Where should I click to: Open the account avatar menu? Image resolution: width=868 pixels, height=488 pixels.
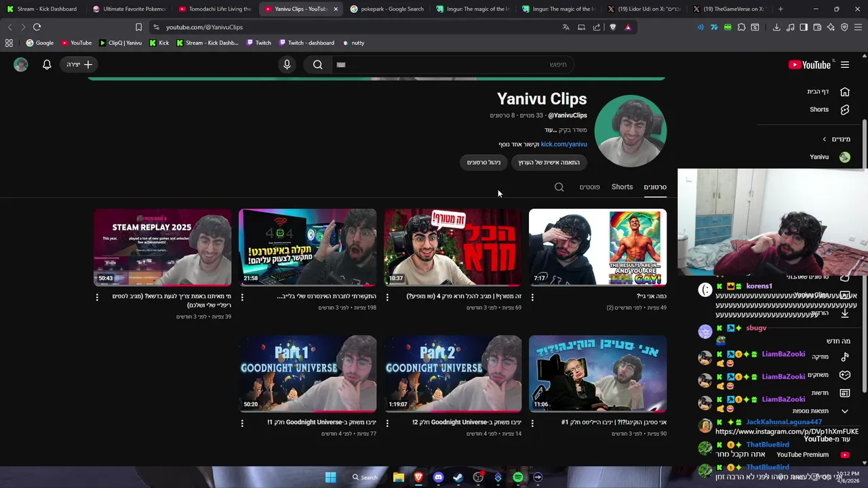point(21,64)
